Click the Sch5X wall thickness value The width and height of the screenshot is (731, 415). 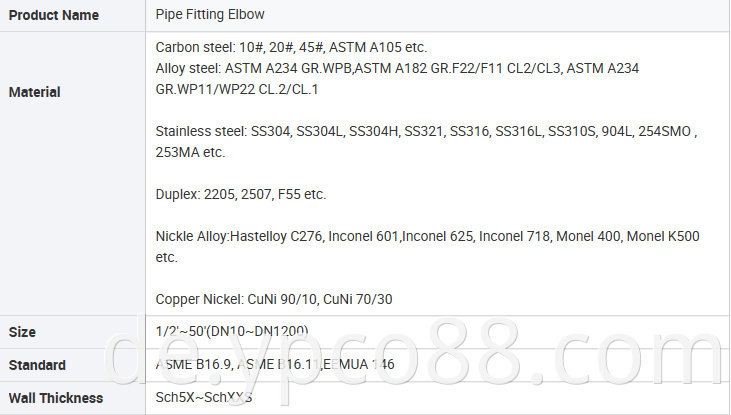(x=177, y=398)
